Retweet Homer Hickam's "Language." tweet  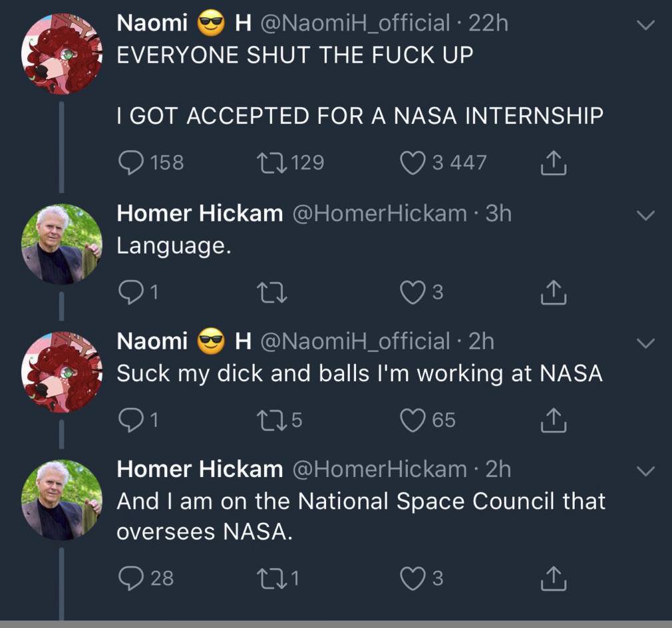click(270, 291)
